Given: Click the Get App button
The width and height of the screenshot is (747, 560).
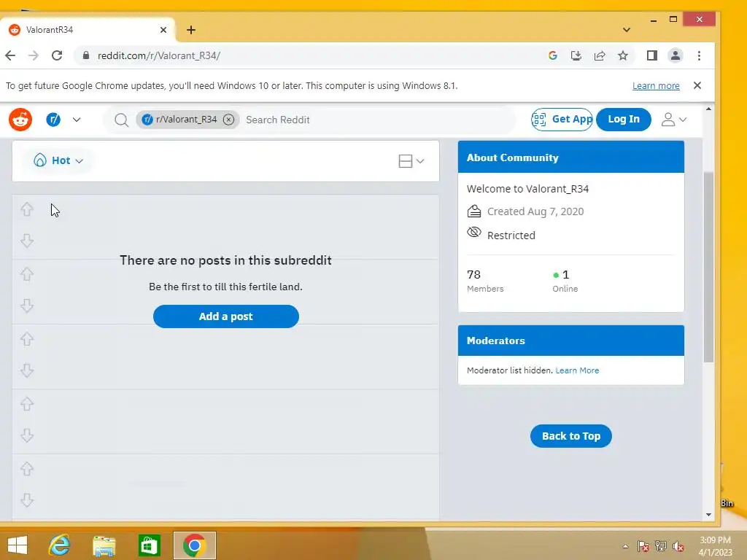Looking at the screenshot, I should 562,119.
